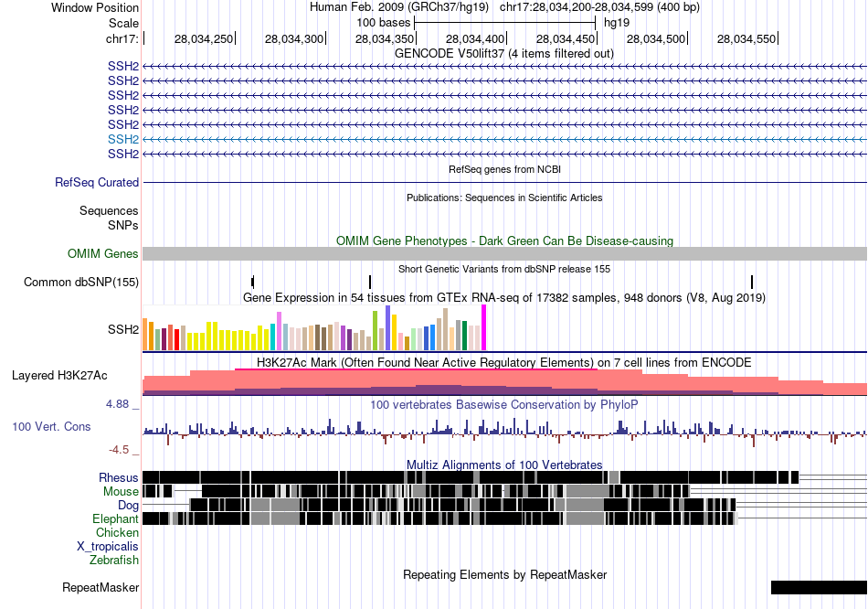Viewport: 868px width, 609px height.
Task: Open the GENCODE V50lift37 track title
Action: pos(504,54)
